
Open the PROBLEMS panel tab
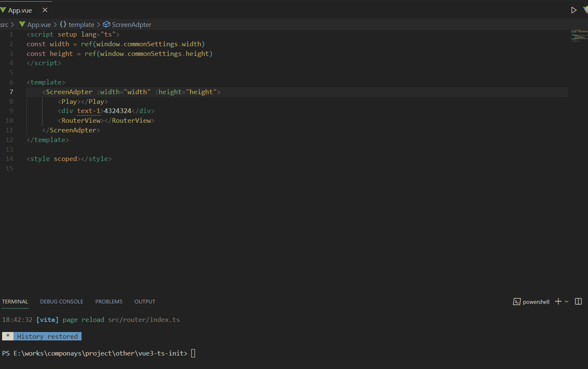[109, 301]
